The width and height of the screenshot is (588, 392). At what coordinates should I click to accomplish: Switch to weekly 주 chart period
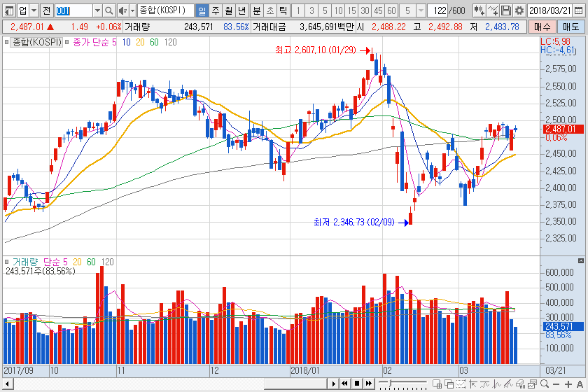(x=215, y=10)
